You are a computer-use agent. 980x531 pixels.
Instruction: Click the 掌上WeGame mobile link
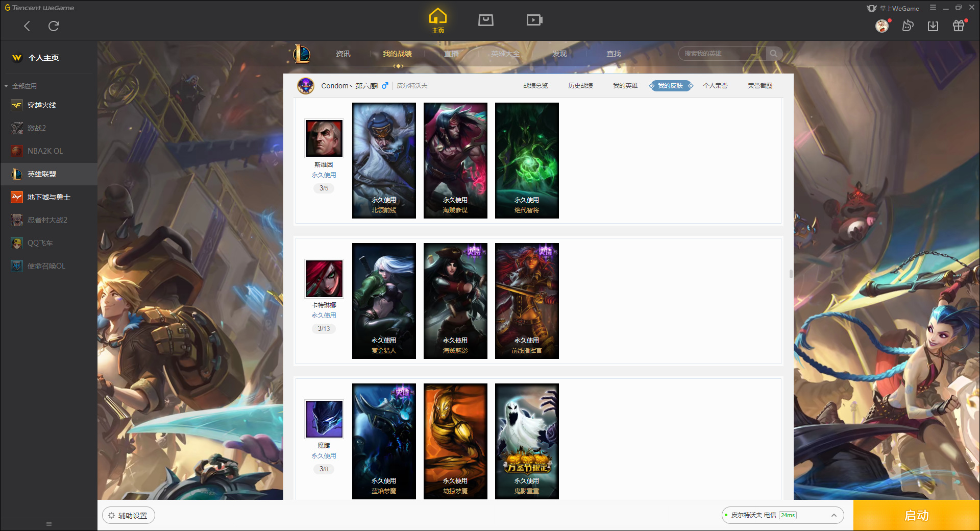pyautogui.click(x=893, y=8)
